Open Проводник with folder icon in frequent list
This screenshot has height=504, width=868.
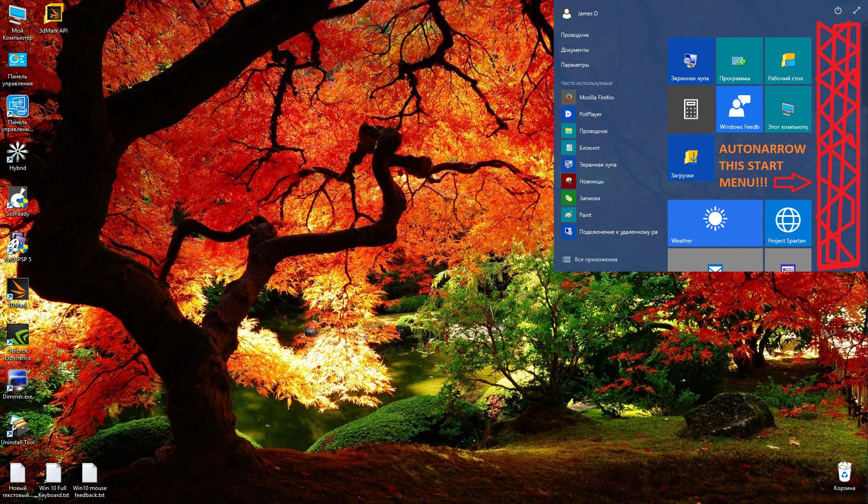[611, 131]
